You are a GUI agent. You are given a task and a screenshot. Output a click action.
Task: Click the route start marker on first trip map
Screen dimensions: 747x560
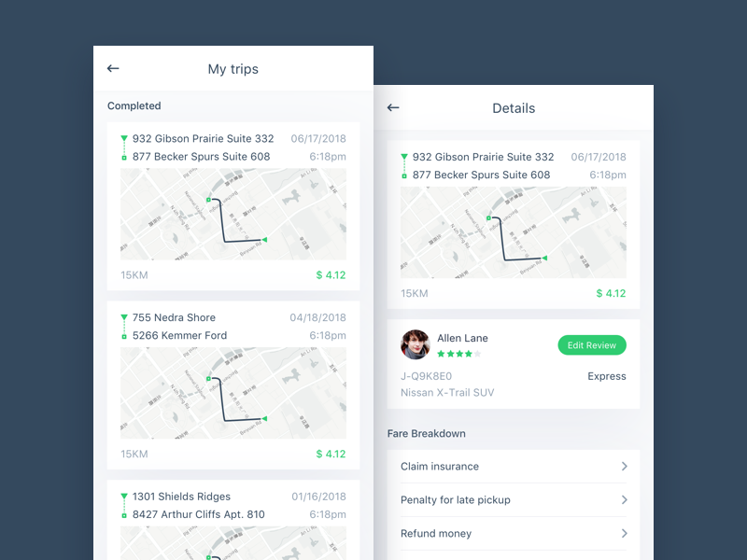(x=208, y=200)
